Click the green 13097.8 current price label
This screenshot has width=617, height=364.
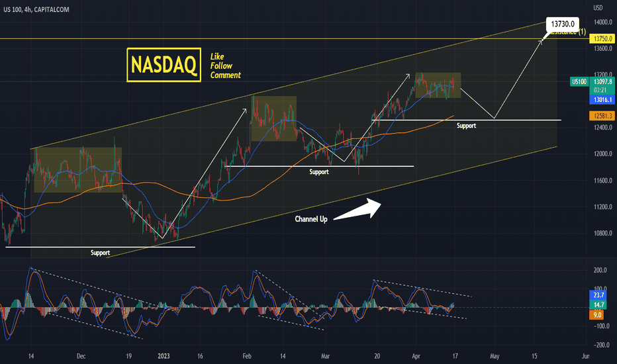tap(602, 82)
